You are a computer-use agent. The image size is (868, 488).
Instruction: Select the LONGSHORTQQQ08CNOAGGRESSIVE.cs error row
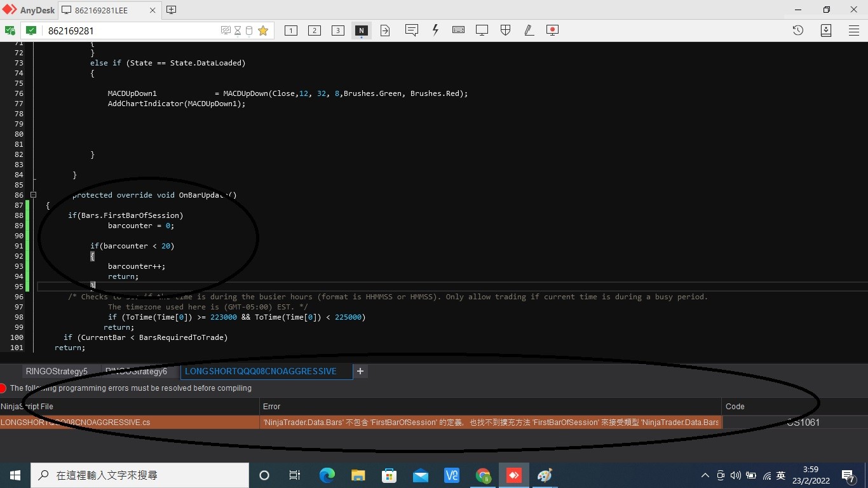434,422
